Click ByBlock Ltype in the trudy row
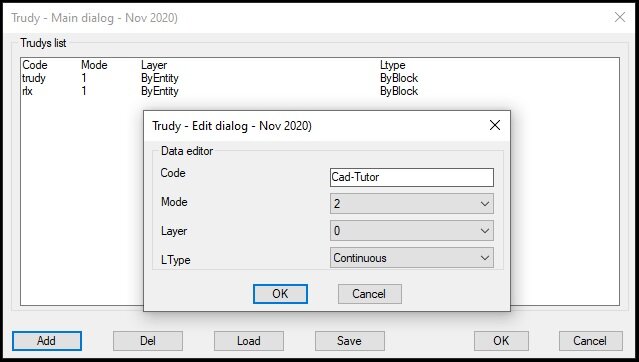 click(x=399, y=78)
